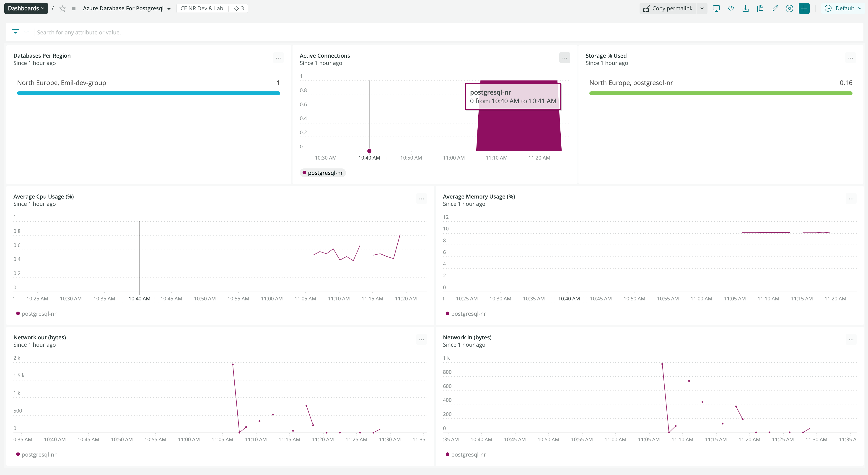The width and height of the screenshot is (868, 475).
Task: Click the Copy permalink button
Action: (x=668, y=8)
